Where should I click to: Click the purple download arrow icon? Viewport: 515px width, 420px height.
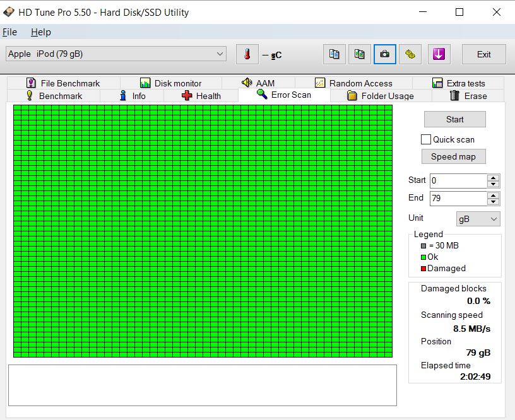tap(439, 54)
